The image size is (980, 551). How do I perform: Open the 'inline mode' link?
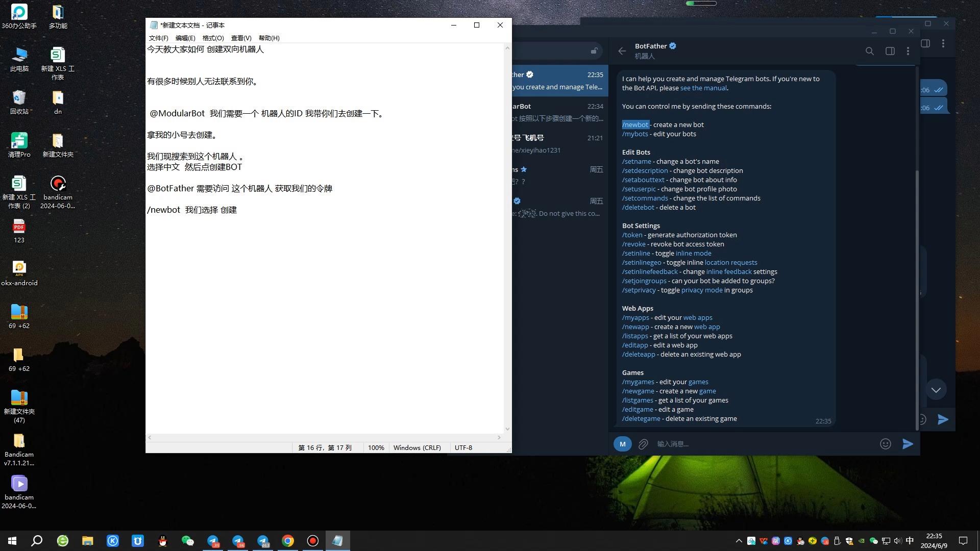[693, 253]
